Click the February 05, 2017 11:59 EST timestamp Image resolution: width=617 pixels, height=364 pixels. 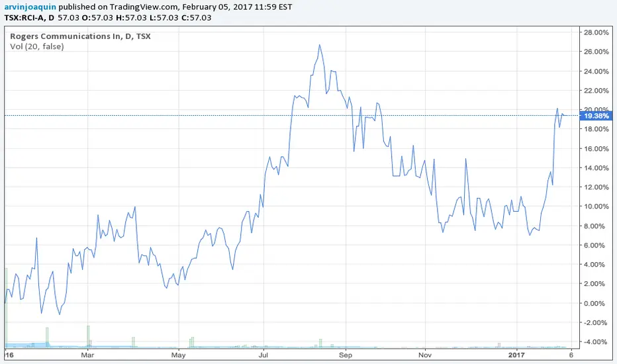[x=237, y=7]
